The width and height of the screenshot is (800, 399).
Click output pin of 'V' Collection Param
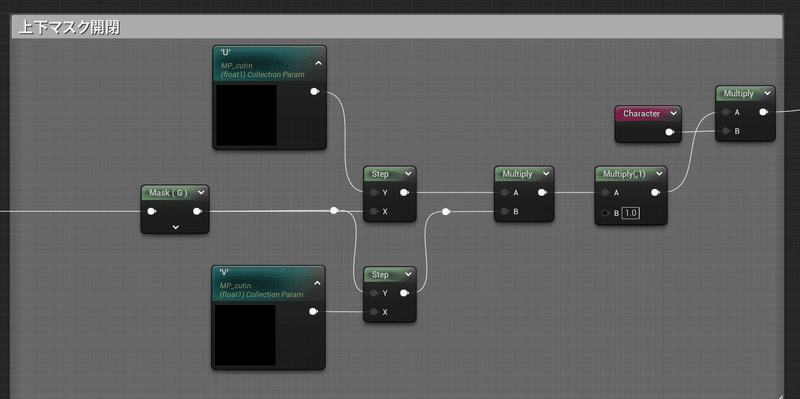tap(313, 311)
